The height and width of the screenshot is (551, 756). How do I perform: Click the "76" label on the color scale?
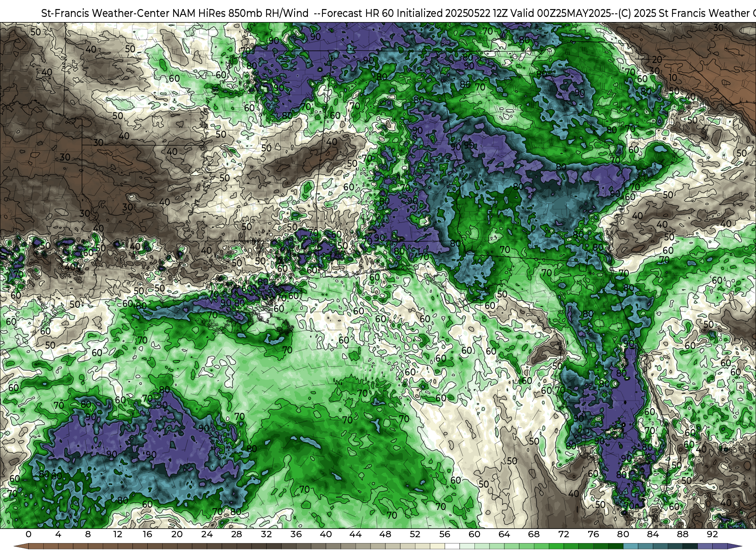pyautogui.click(x=593, y=534)
